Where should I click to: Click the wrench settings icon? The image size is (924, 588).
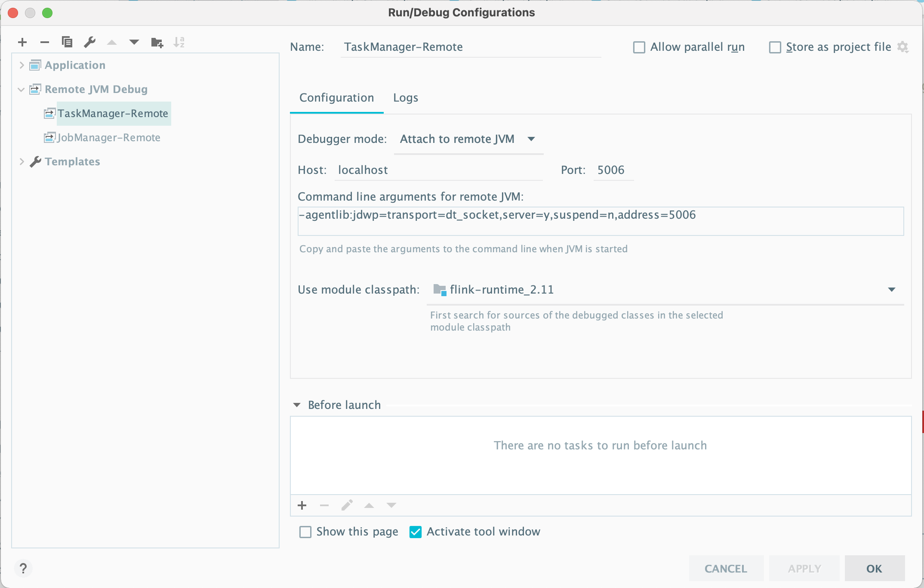89,43
